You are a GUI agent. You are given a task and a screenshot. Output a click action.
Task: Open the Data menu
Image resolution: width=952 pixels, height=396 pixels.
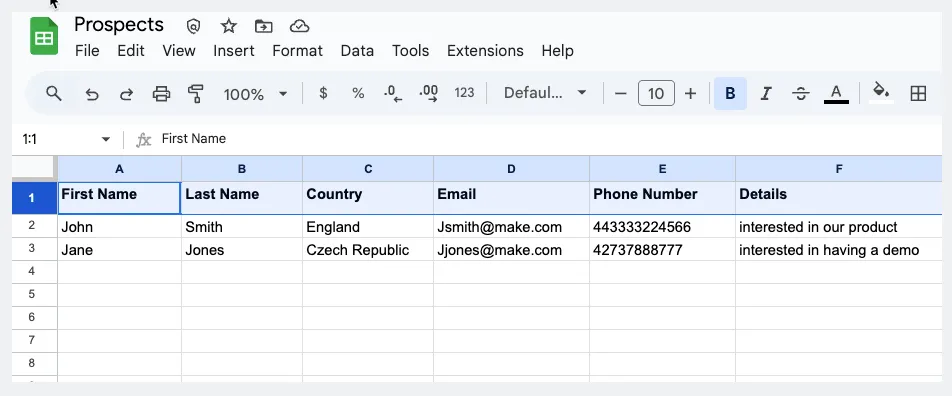click(357, 50)
